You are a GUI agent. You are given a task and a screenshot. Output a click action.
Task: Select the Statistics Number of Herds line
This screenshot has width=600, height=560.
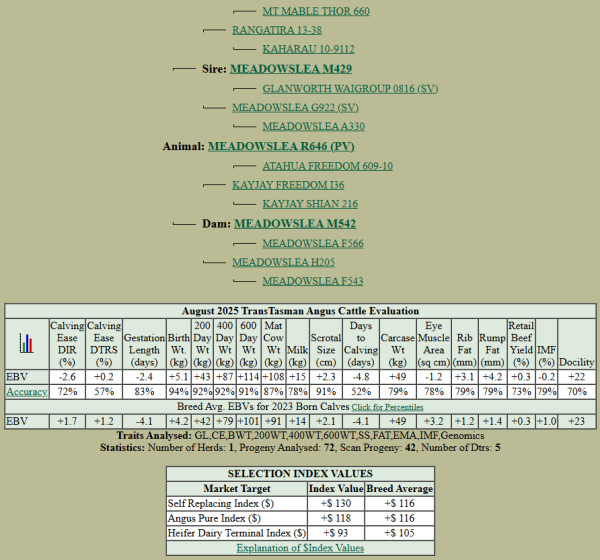coord(300,447)
